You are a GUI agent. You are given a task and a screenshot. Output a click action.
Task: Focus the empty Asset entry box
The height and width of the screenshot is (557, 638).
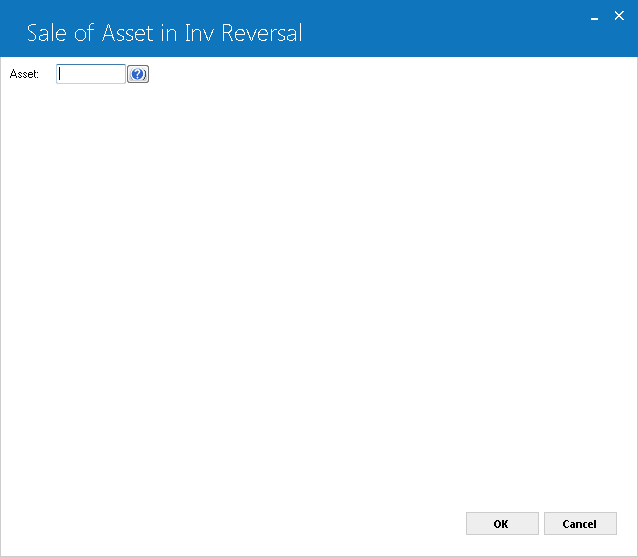[x=91, y=74]
